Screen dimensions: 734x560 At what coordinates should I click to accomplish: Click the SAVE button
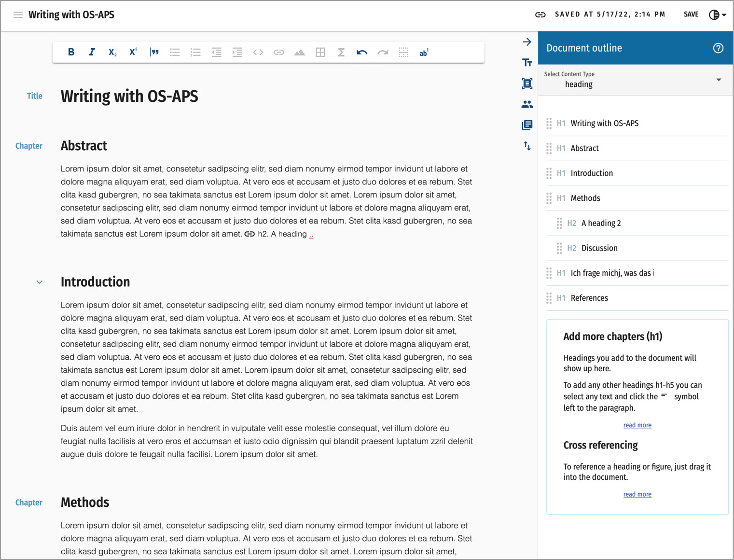[x=691, y=14]
